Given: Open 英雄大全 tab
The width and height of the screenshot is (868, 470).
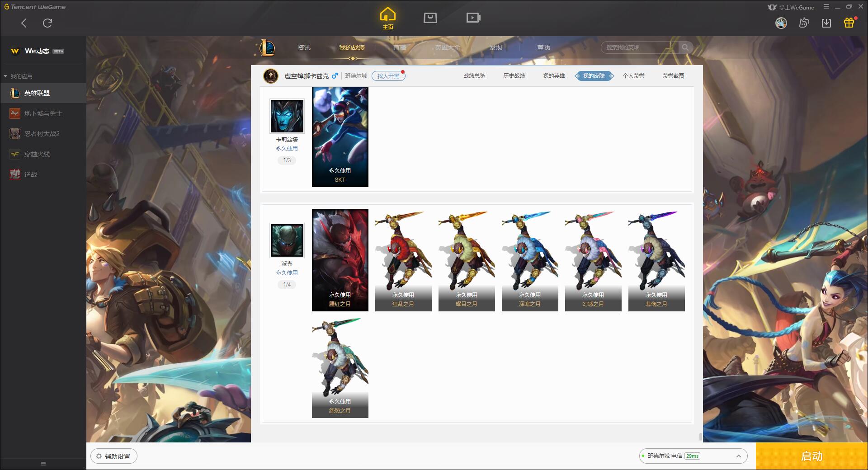Looking at the screenshot, I should coord(448,47).
